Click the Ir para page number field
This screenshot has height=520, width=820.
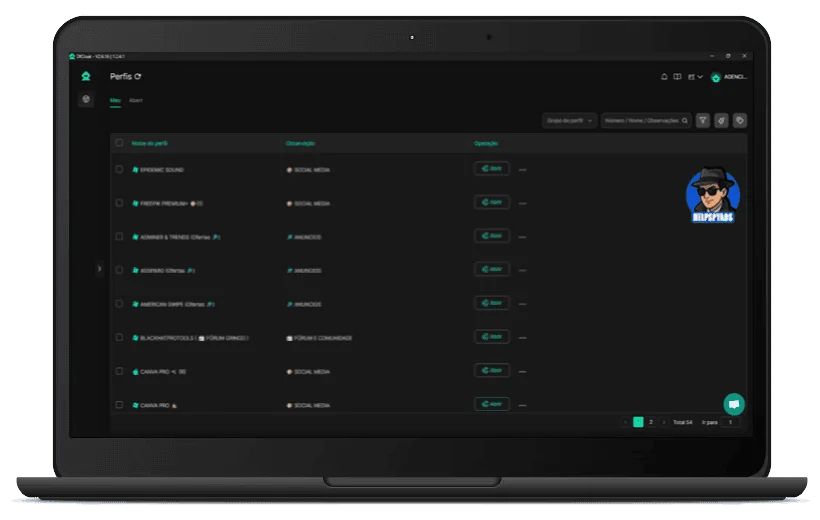(x=731, y=422)
